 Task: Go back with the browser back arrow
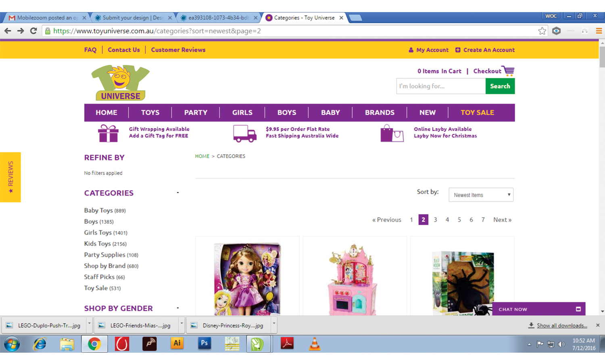click(x=8, y=31)
